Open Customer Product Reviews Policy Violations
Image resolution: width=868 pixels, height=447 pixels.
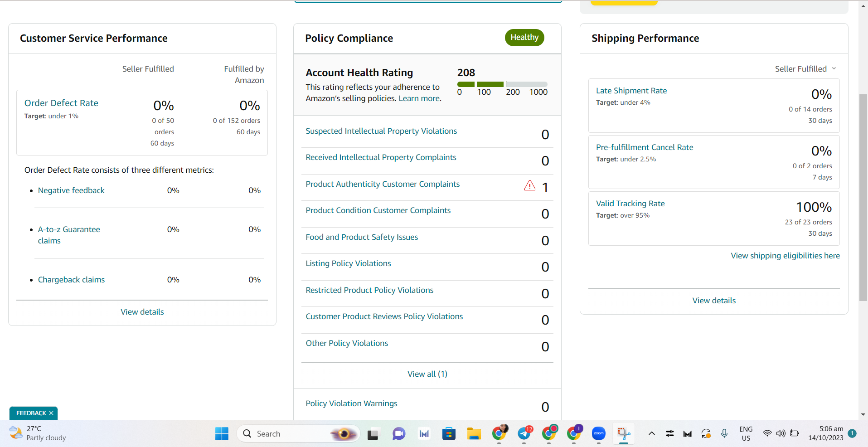coord(384,316)
